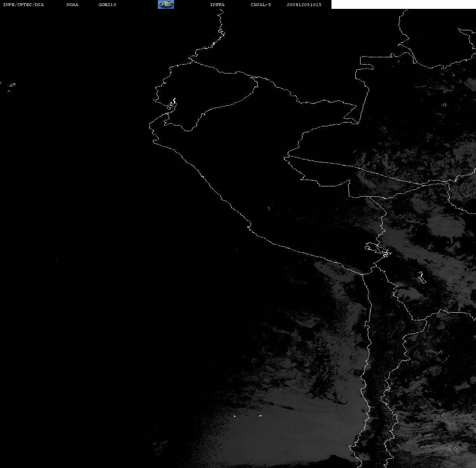Viewport: 476px width, 468px height.
Task: Click the CPTEC logo in the header
Action: [x=166, y=4]
